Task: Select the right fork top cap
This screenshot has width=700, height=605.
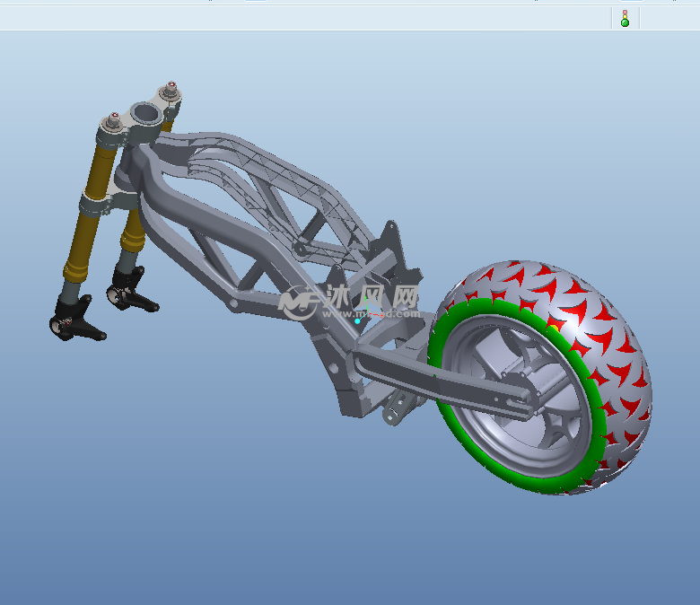Action: coord(169,92)
